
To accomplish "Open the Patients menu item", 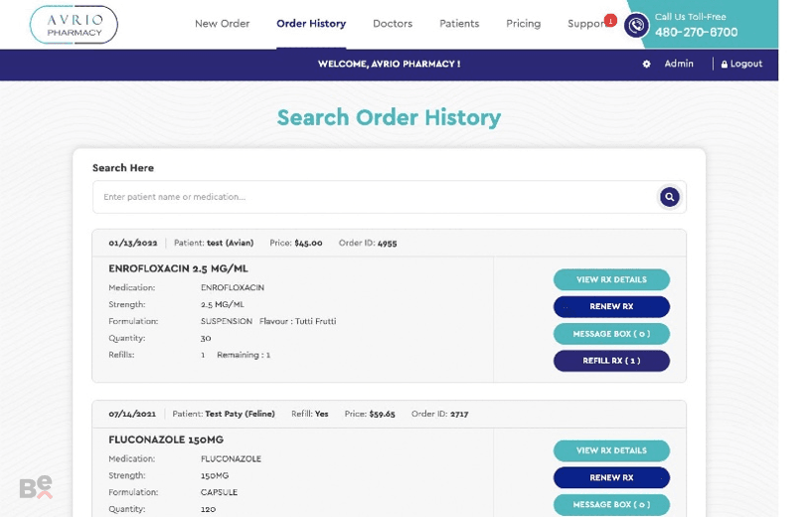I will [x=459, y=24].
